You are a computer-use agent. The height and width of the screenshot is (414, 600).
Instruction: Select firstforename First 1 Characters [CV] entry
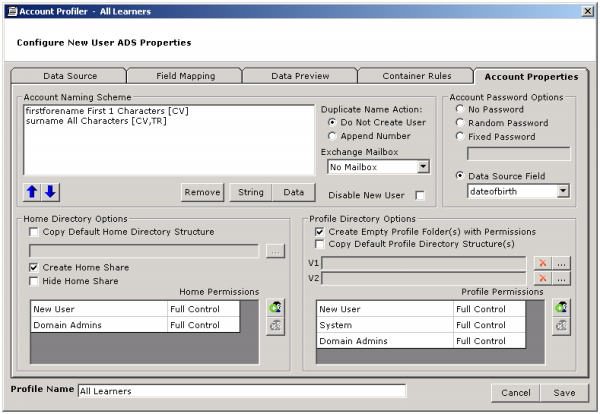click(x=107, y=111)
